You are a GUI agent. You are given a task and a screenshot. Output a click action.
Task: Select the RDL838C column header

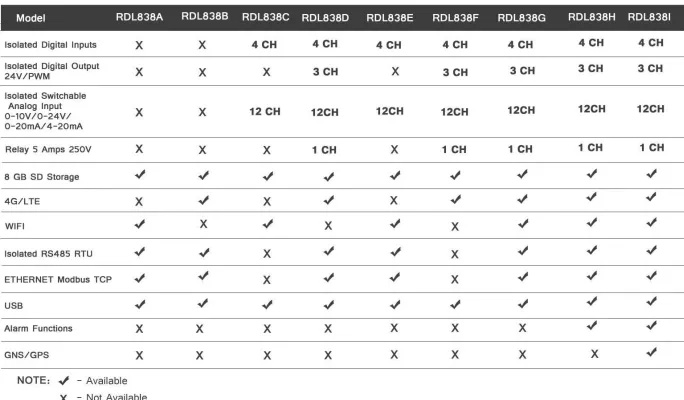265,17
